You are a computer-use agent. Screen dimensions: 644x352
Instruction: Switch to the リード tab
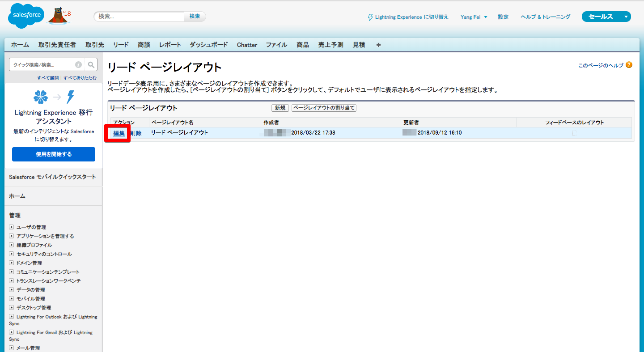[x=121, y=45]
